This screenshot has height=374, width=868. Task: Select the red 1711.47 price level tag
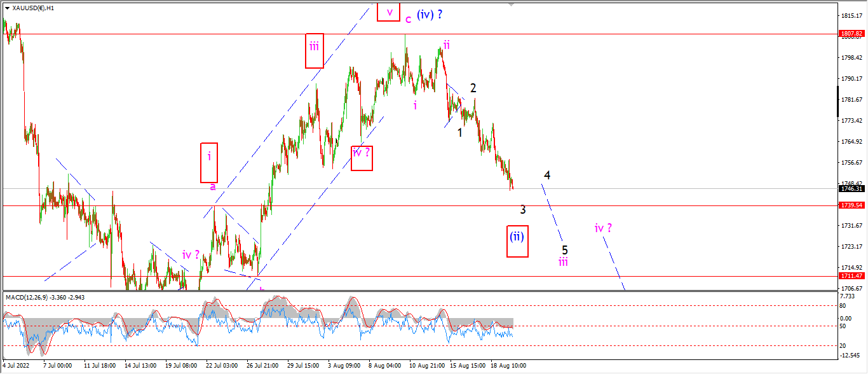(x=851, y=276)
